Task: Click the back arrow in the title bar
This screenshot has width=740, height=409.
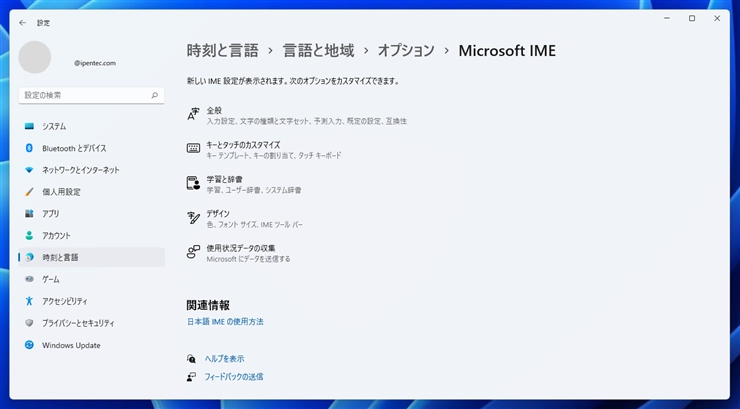Action: click(x=22, y=23)
